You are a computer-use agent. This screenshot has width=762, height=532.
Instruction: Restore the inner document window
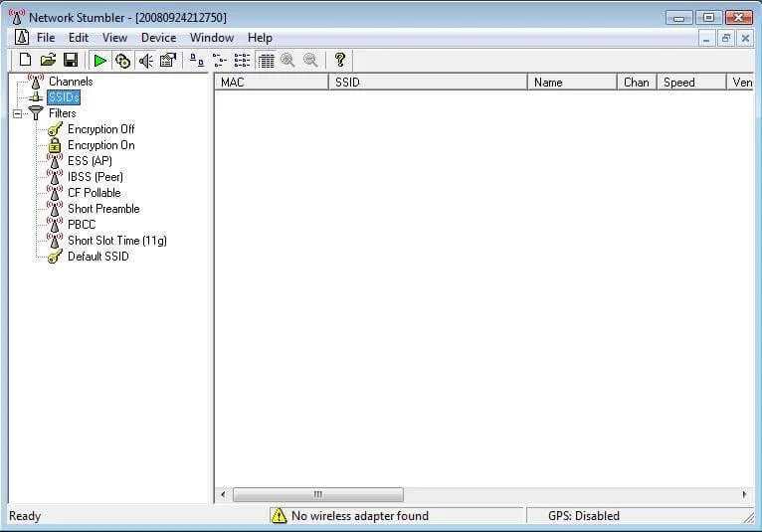(x=725, y=38)
